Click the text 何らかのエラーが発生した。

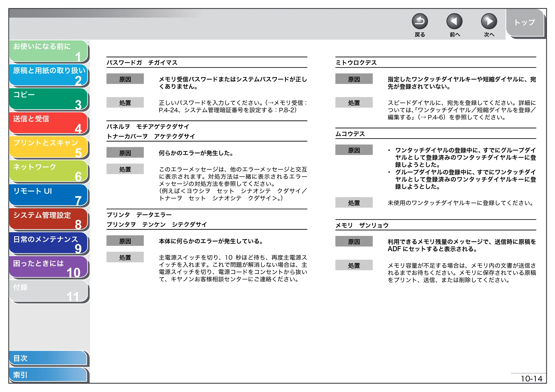[x=196, y=153]
